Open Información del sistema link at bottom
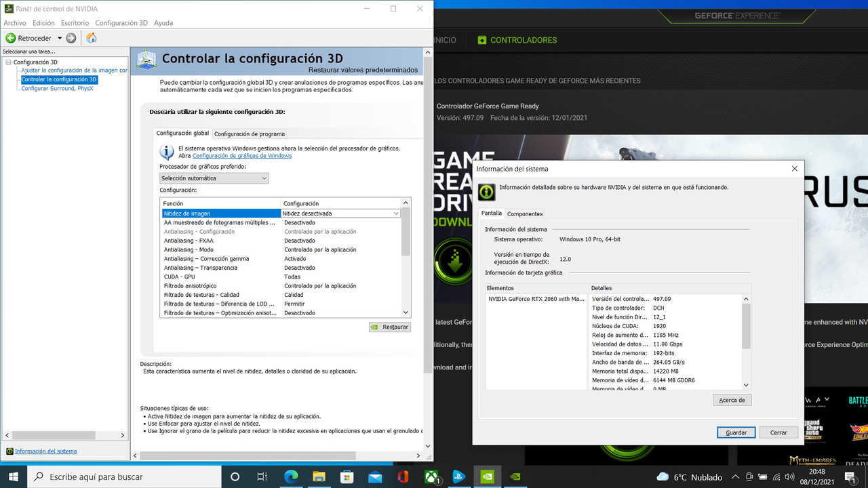 [45, 451]
